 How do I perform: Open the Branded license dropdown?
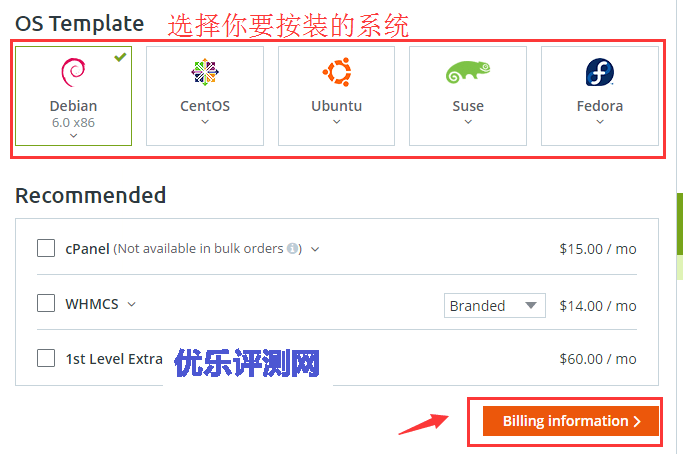pos(494,305)
